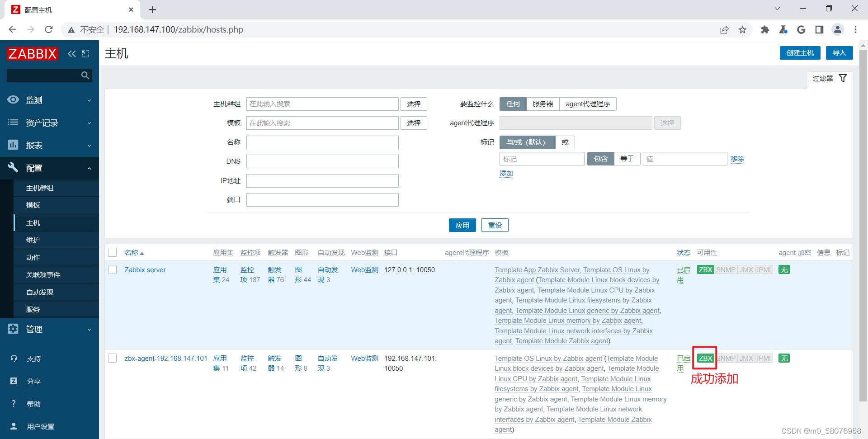Click browser back arrow
Image resolution: width=868 pixels, height=439 pixels.
tap(12, 29)
